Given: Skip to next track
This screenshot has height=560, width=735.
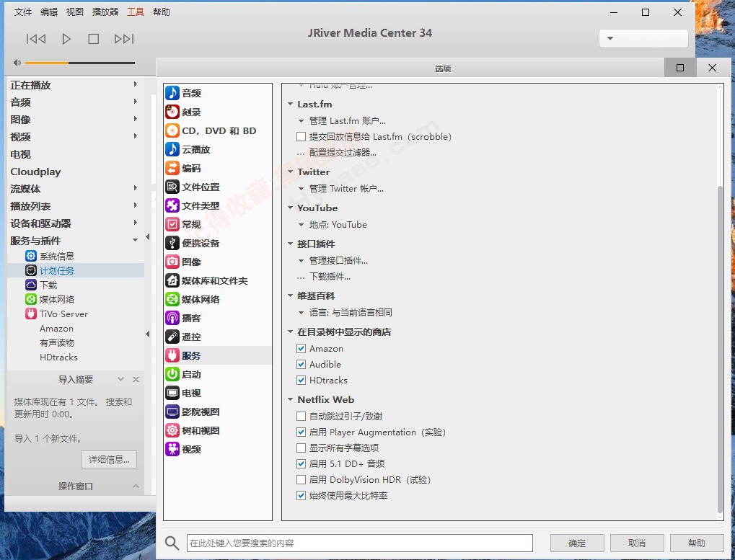Looking at the screenshot, I should coord(124,39).
